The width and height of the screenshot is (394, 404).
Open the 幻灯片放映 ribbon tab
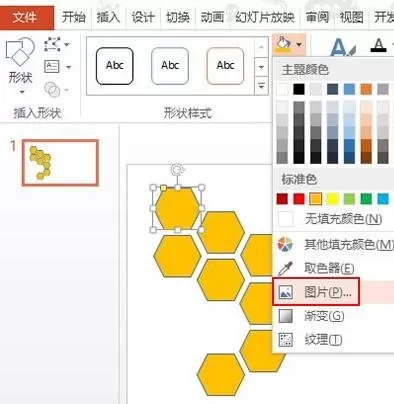click(265, 17)
